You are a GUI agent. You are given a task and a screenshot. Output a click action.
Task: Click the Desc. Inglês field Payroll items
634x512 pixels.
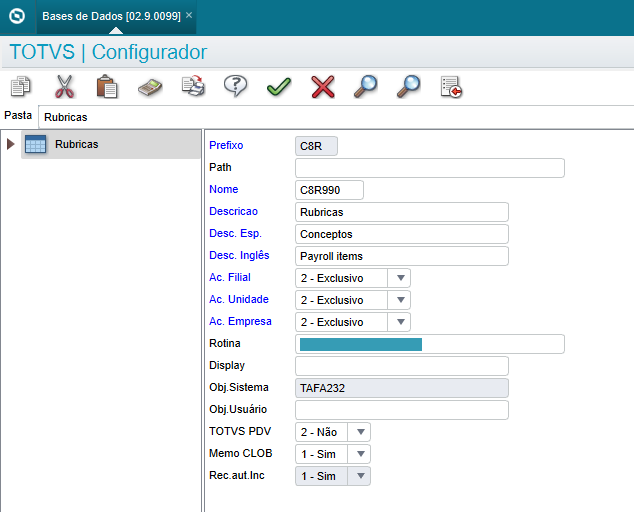[x=402, y=256]
